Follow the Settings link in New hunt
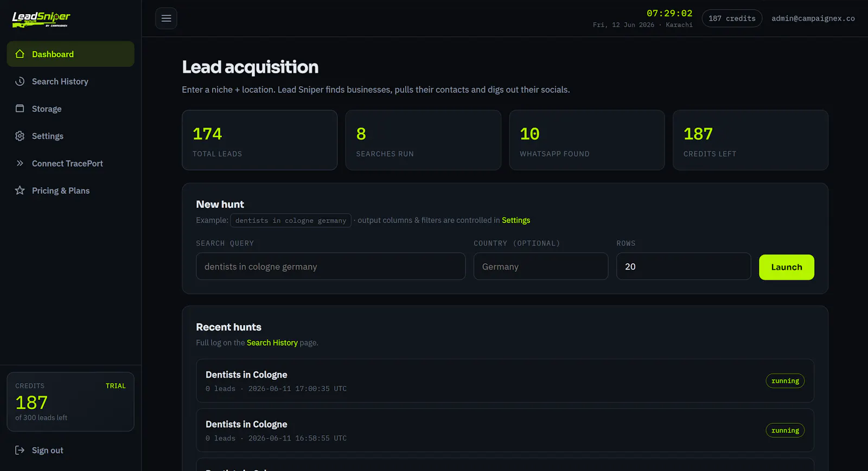This screenshot has height=471, width=868. (x=516, y=220)
